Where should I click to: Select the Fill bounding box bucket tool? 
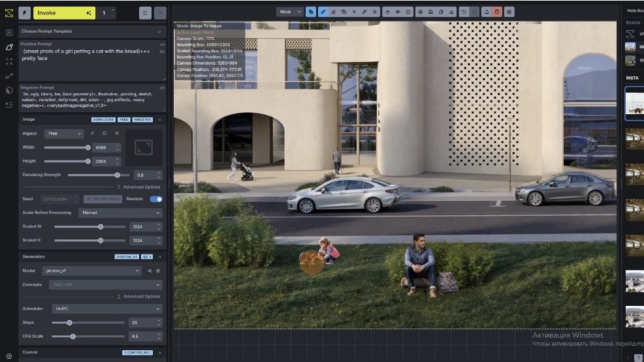[344, 12]
